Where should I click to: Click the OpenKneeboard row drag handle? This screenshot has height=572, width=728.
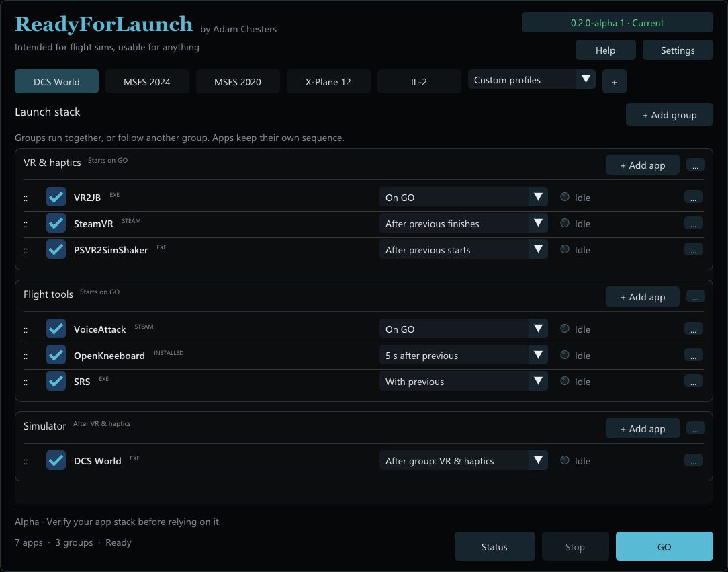coord(26,356)
